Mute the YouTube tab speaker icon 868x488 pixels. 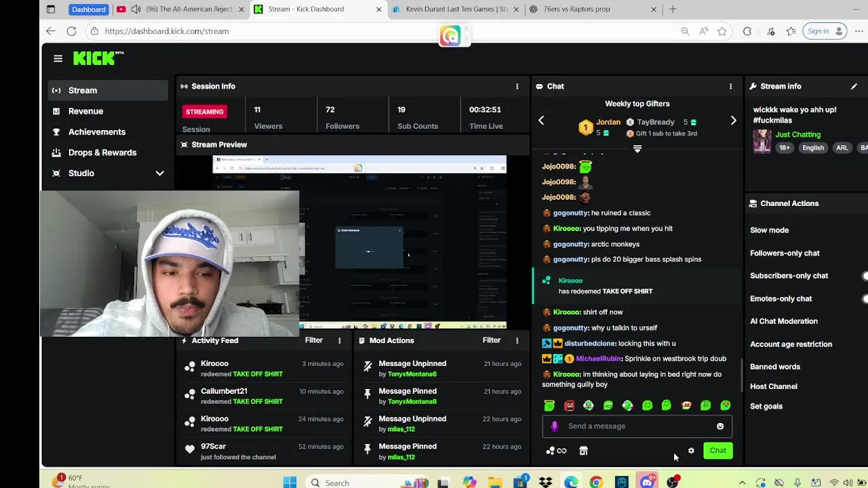click(x=136, y=9)
